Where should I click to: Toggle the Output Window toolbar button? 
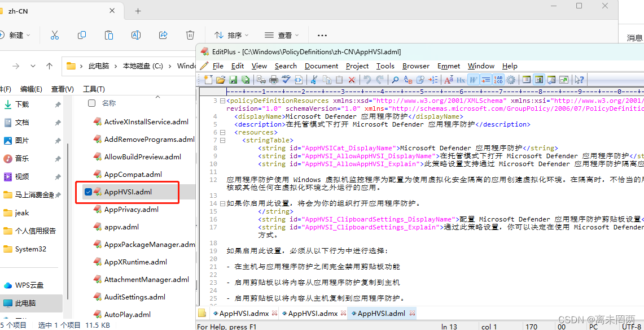tap(551, 80)
